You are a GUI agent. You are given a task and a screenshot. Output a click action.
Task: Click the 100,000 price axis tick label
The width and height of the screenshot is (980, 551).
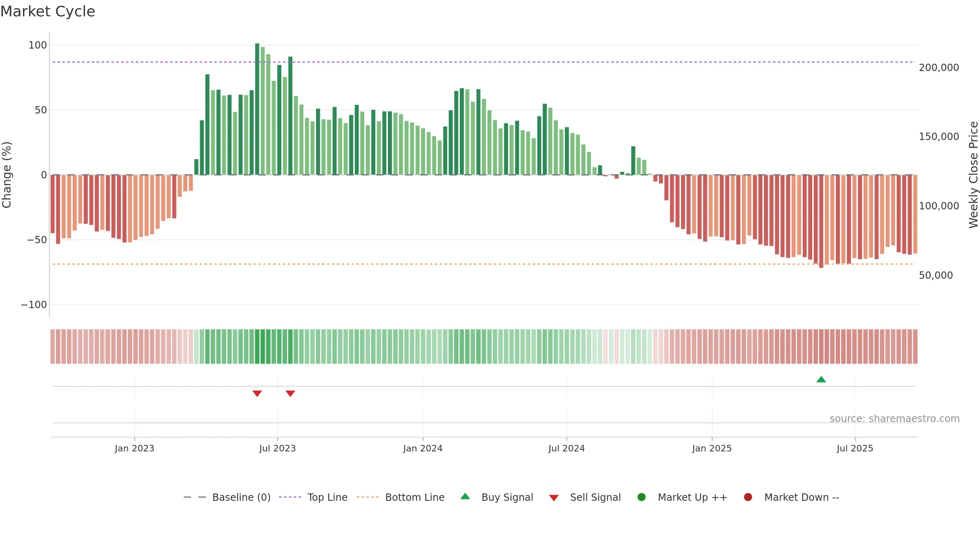pos(939,206)
